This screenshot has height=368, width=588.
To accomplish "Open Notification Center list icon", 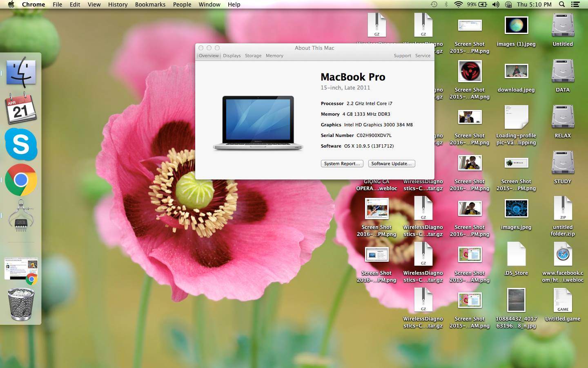I will [575, 4].
